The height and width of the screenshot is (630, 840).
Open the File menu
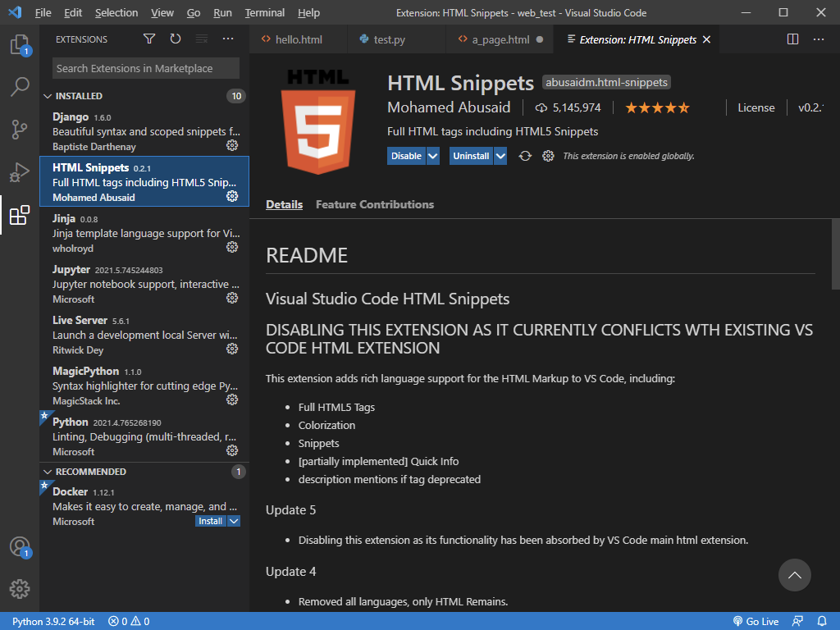(x=43, y=13)
